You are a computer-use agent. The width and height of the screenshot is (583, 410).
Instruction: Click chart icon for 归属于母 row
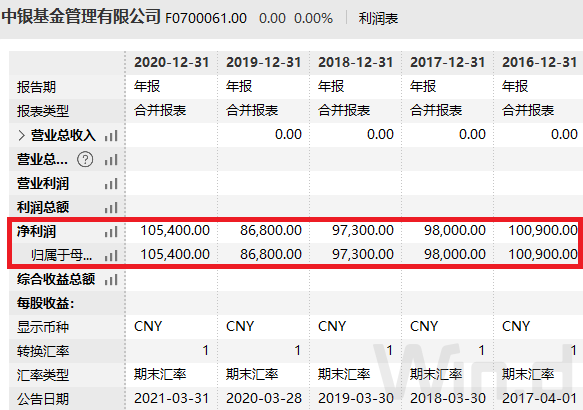(x=111, y=255)
